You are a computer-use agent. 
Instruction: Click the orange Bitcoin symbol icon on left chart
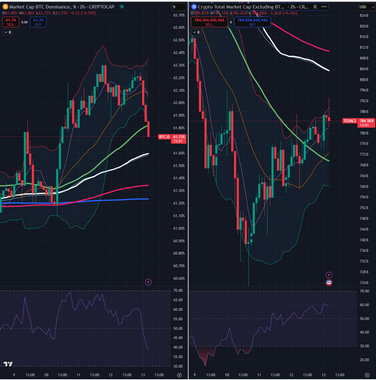[5, 7]
